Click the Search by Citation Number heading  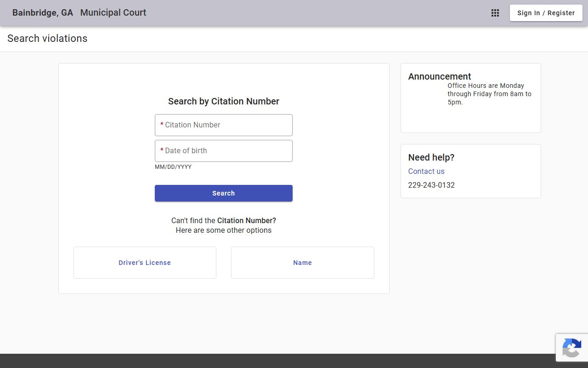(224, 101)
